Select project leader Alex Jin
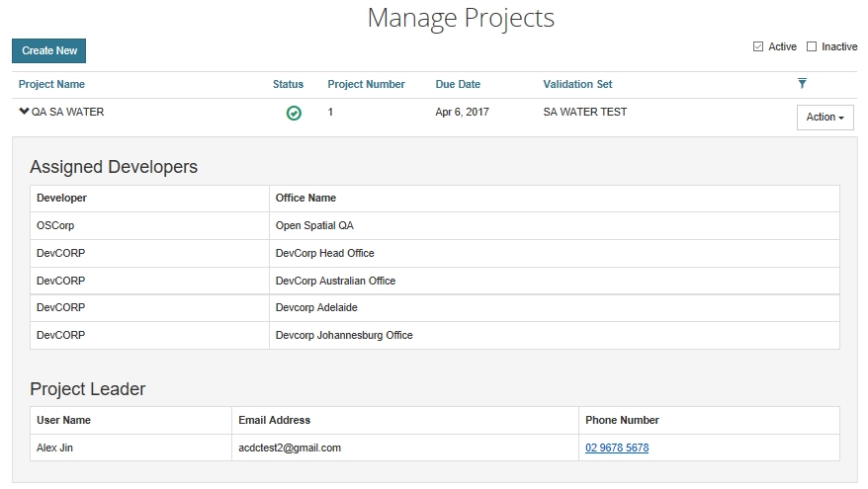 pyautogui.click(x=54, y=448)
